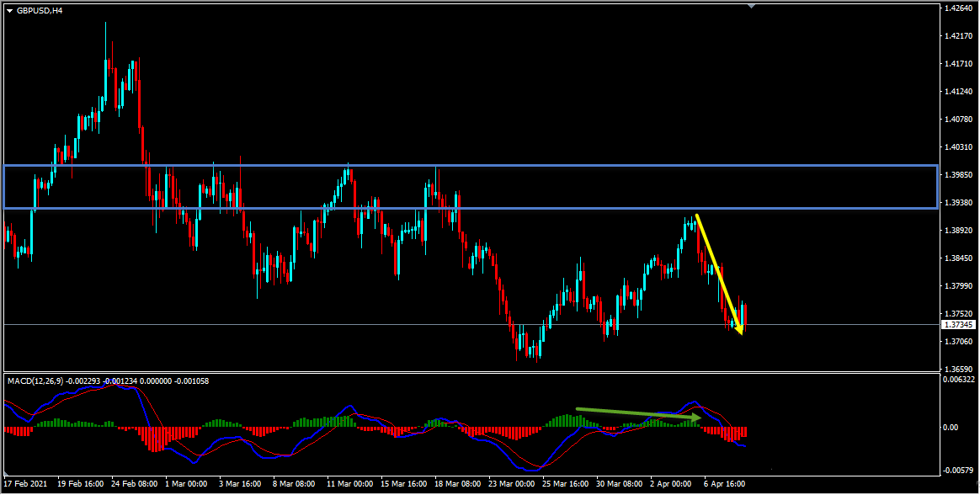Click the 15 Mar 16:00 date label
This screenshot has height=495, width=980.
pyautogui.click(x=403, y=484)
